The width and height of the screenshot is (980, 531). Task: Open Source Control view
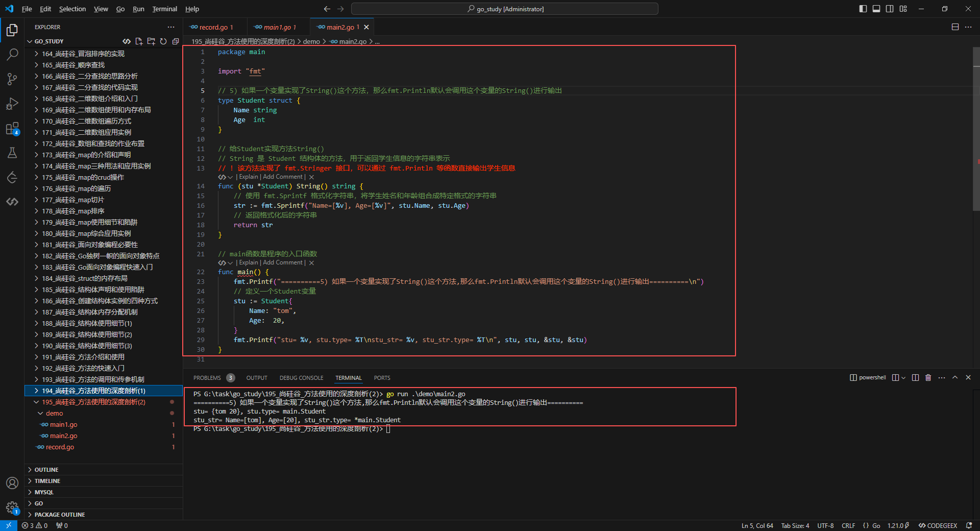point(12,79)
